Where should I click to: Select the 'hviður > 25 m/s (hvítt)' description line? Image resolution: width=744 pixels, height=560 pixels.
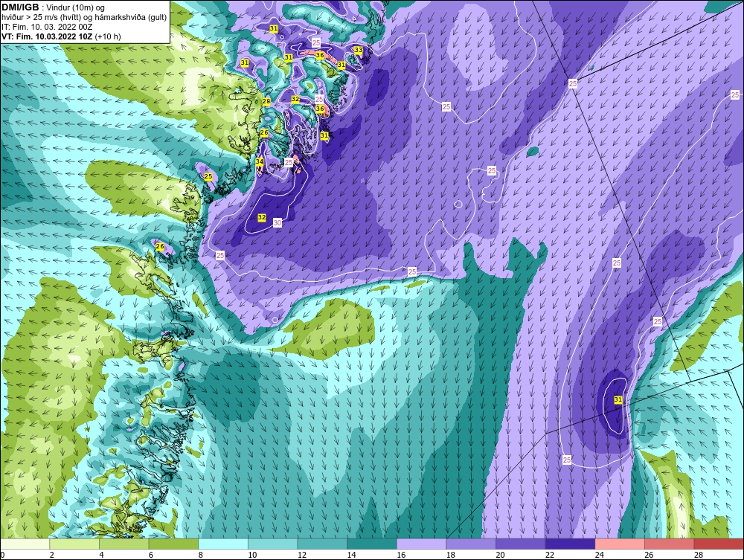point(84,17)
